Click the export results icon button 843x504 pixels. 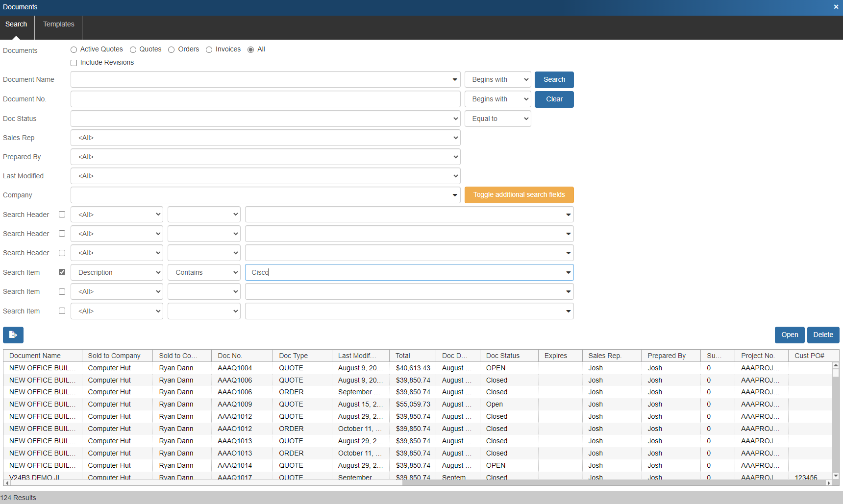click(13, 335)
